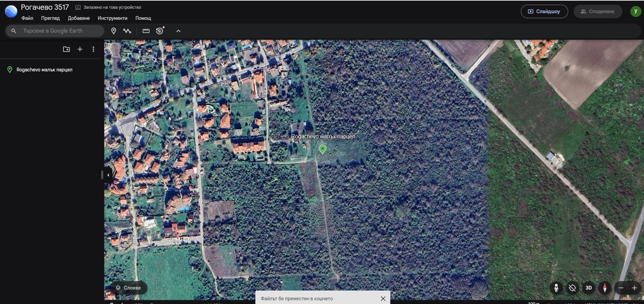
Task: Click the Споделяне share button
Action: 597,11
